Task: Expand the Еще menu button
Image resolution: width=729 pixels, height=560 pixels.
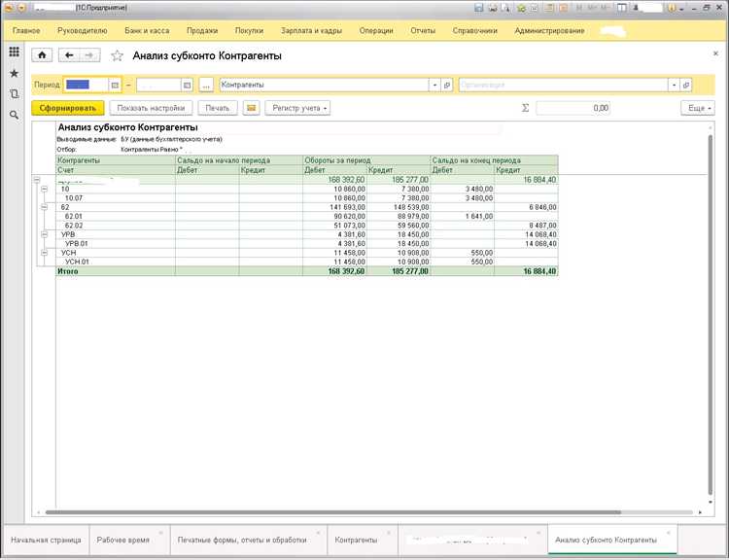Action: click(696, 108)
